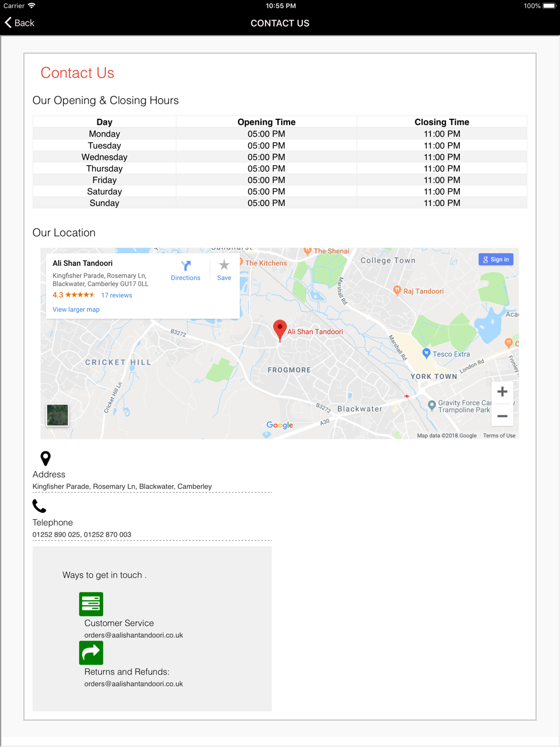This screenshot has width=560, height=747.
Task: Click the Wednesday day cell
Action: [x=104, y=157]
